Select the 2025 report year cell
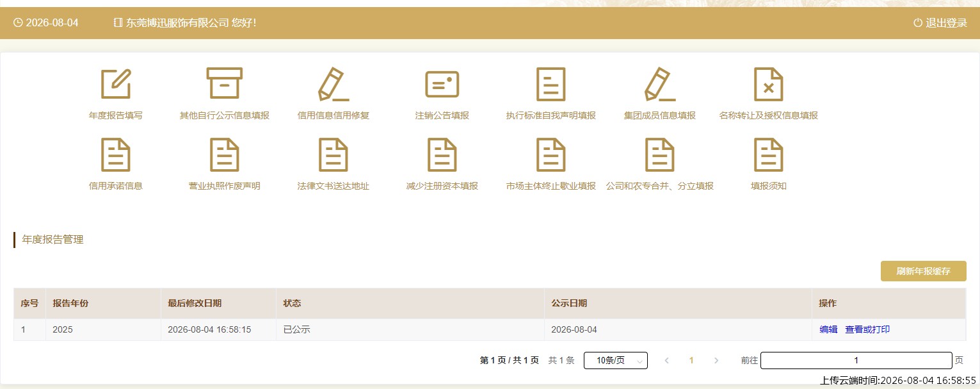 click(x=103, y=329)
